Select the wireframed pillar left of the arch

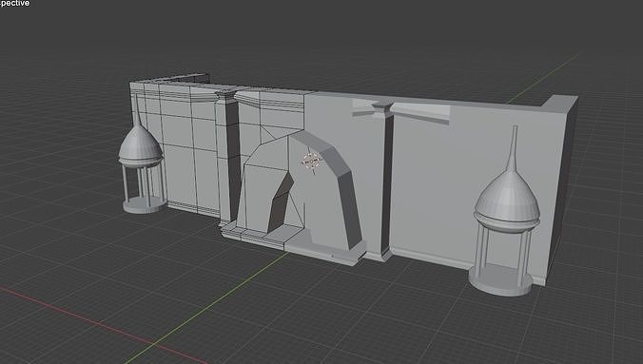[x=228, y=160]
